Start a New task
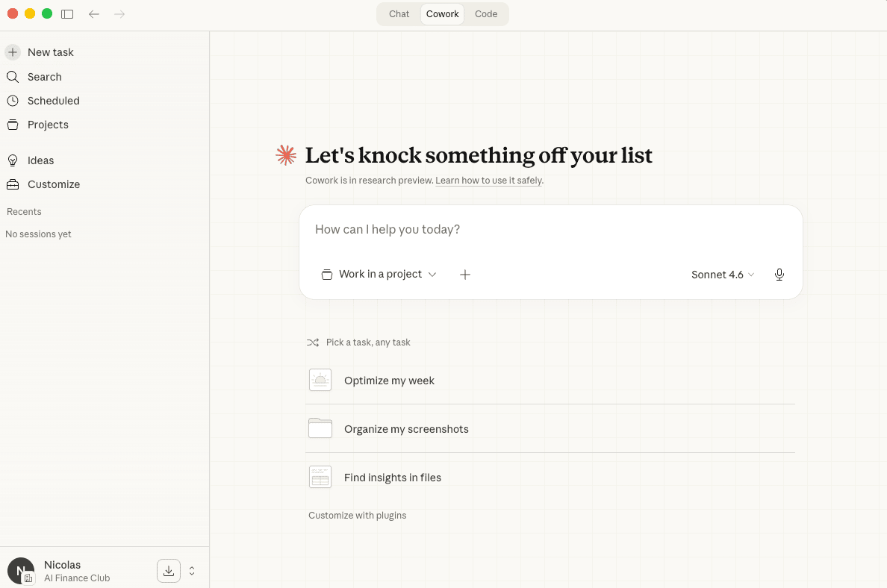The height and width of the screenshot is (588, 887). [50, 52]
